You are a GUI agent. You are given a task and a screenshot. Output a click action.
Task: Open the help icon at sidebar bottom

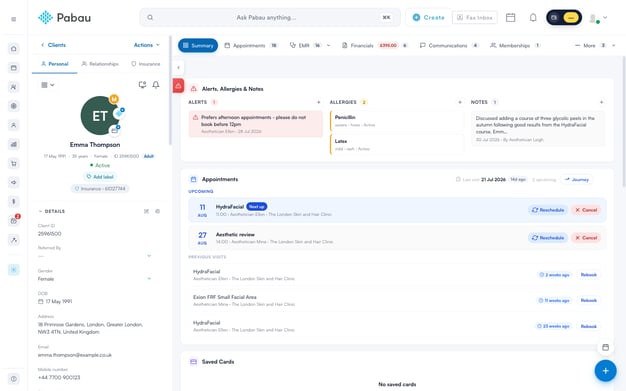[x=14, y=379]
